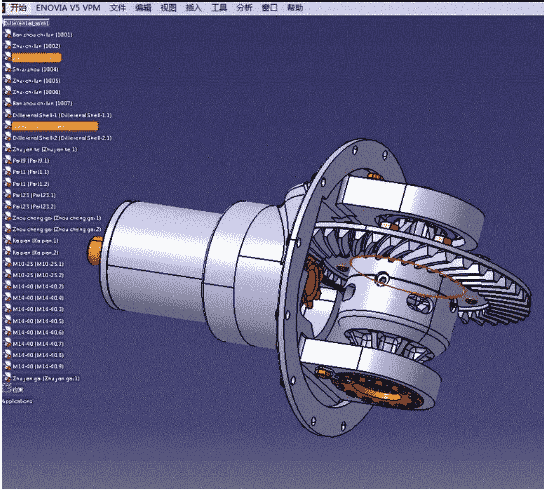Image resolution: width=544 pixels, height=490 pixels.
Task: Select DifferentialShell-2 in the tree
Action: pos(62,138)
